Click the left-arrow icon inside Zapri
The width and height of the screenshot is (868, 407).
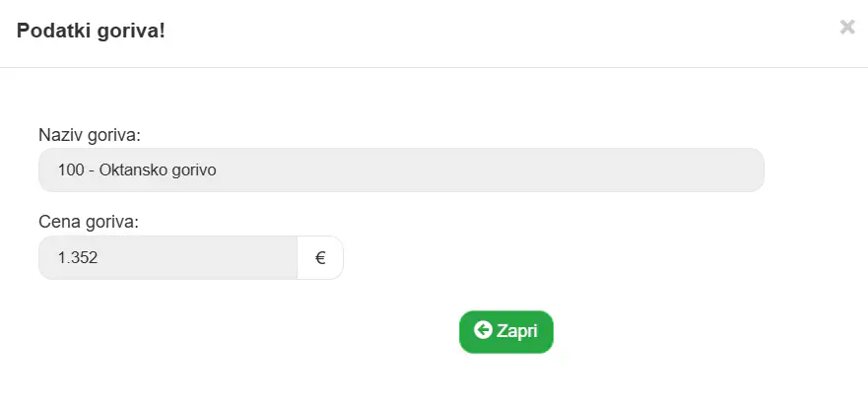(483, 330)
